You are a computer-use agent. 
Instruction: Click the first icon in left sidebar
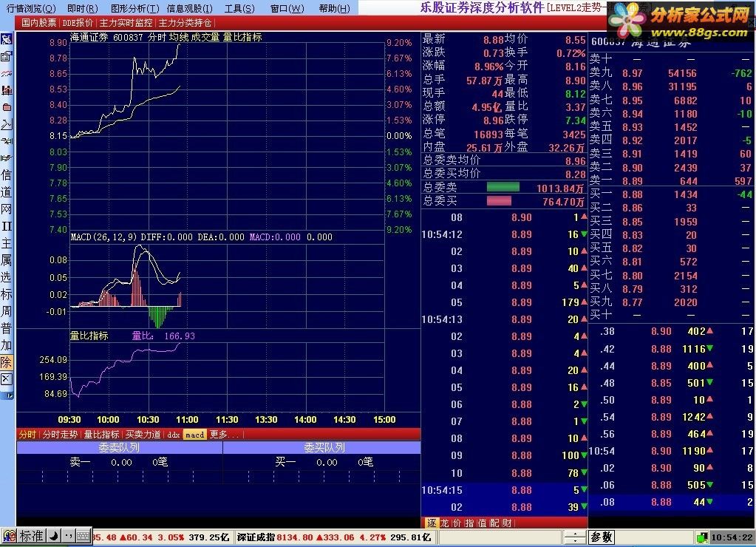(6, 40)
